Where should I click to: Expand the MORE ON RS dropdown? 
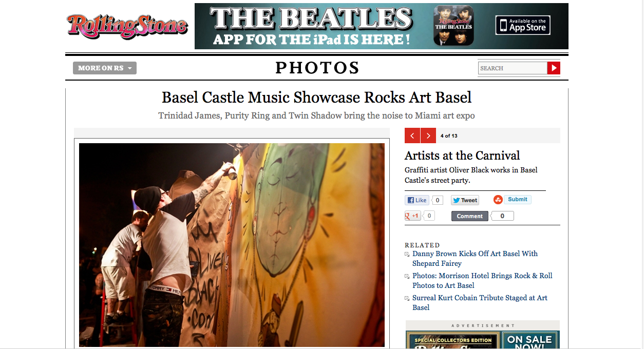105,68
